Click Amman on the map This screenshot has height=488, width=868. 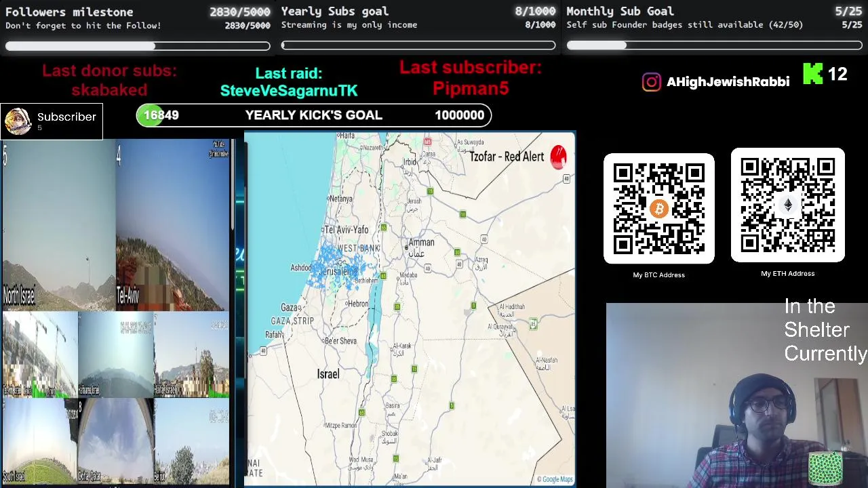click(x=421, y=243)
